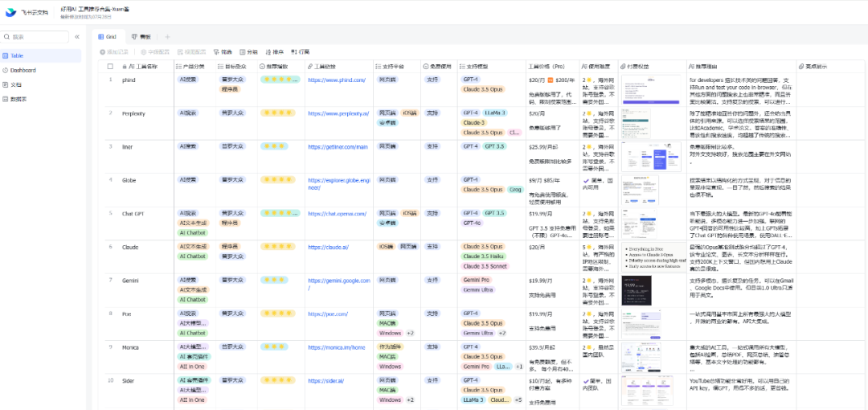This screenshot has height=410, width=868.
Task: Open Gemini row's dark attachment thumbnail
Action: coord(636,290)
